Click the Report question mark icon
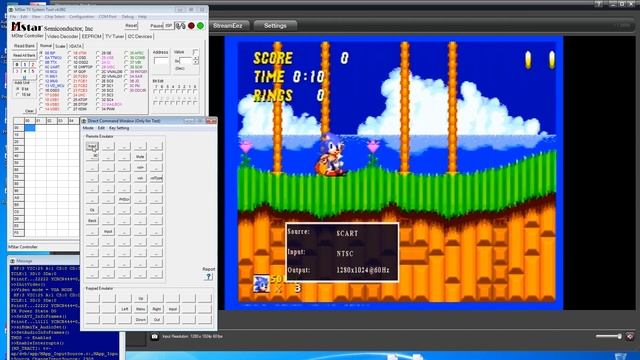 point(208,277)
